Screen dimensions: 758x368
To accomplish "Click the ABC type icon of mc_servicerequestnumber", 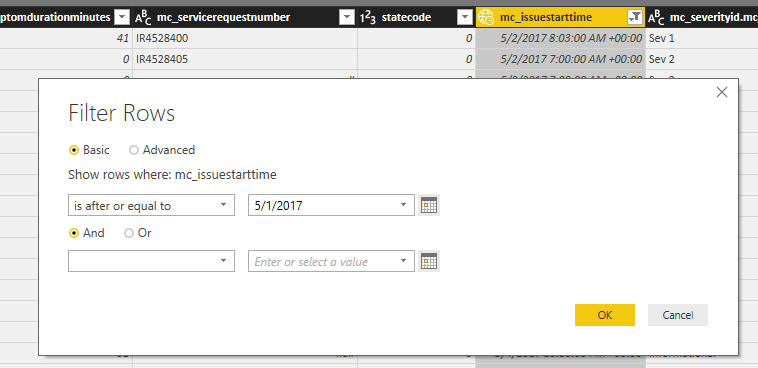I will pyautogui.click(x=143, y=18).
